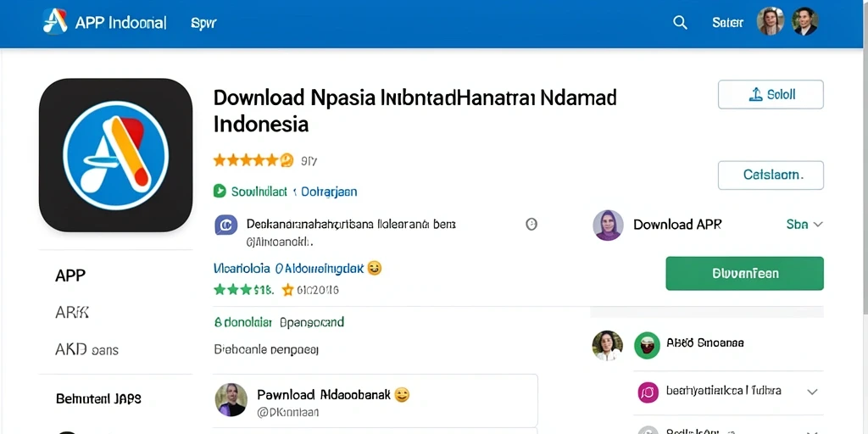This screenshot has width=868, height=434.
Task: Select the ARfK sidebar item
Action: pyautogui.click(x=72, y=313)
